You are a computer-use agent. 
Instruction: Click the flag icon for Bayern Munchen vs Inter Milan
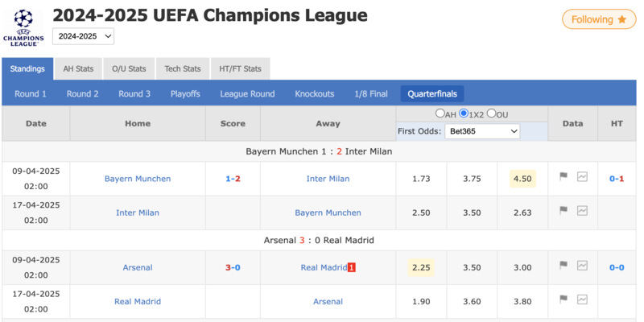(563, 177)
